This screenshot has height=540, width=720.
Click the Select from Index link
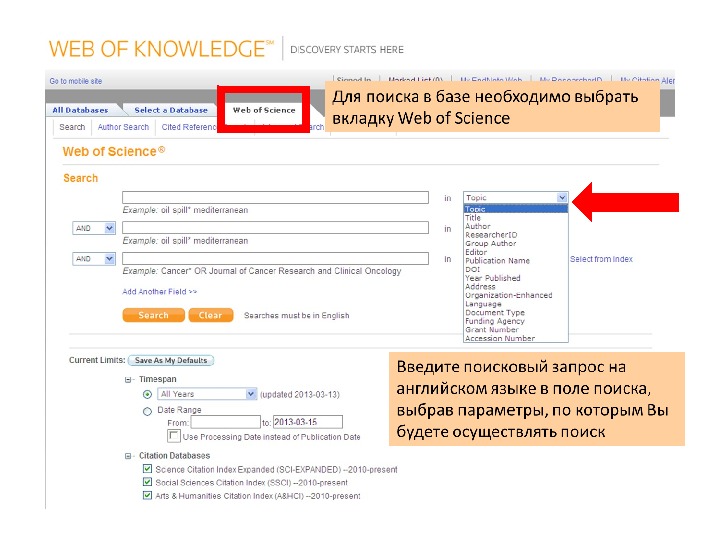click(601, 259)
